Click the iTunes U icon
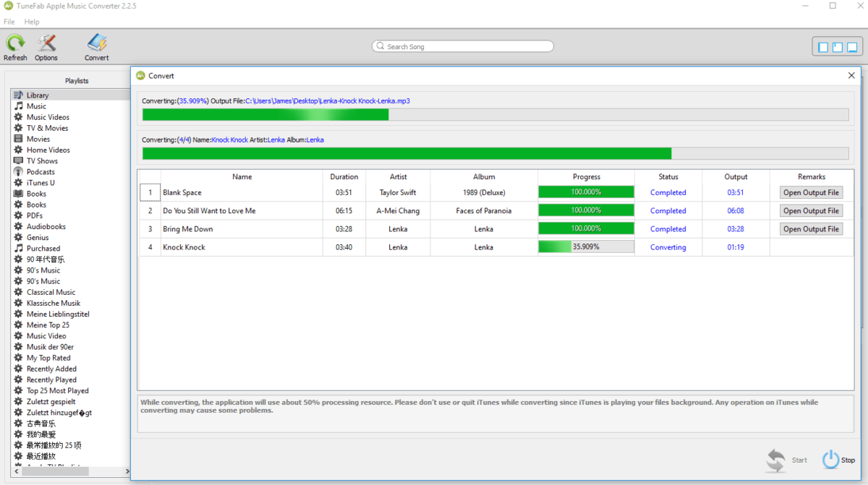 19,182
